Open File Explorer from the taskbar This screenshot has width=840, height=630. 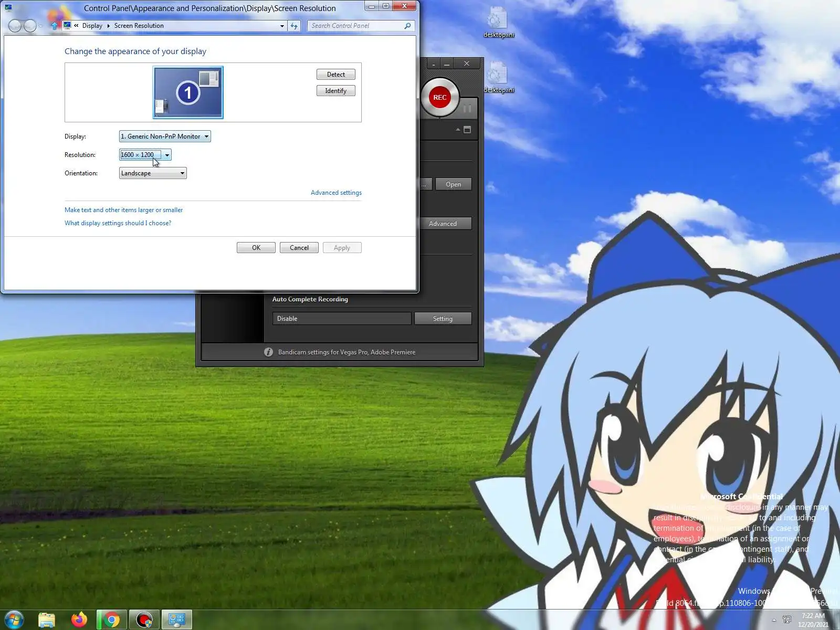pyautogui.click(x=47, y=619)
